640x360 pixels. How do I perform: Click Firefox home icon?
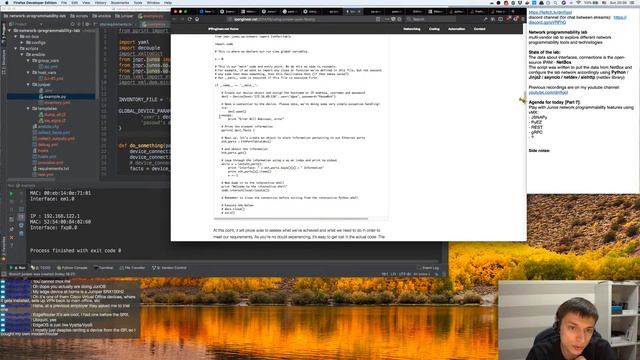197,19
